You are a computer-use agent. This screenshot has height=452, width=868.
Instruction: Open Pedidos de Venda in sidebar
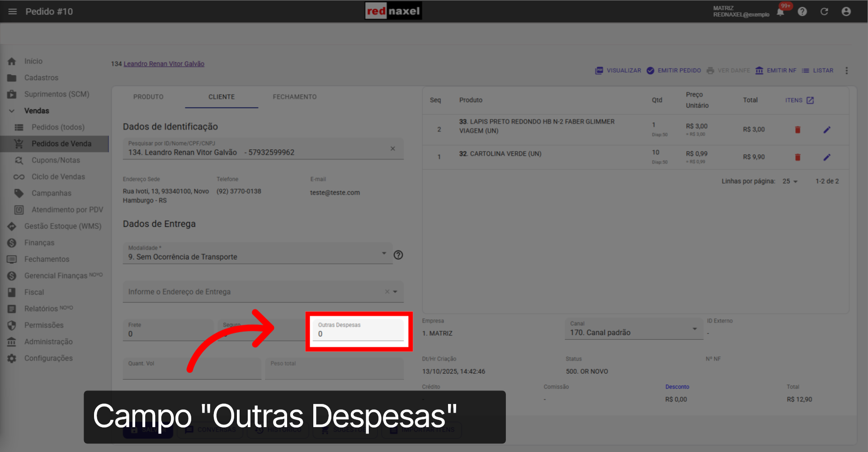[x=54, y=144]
